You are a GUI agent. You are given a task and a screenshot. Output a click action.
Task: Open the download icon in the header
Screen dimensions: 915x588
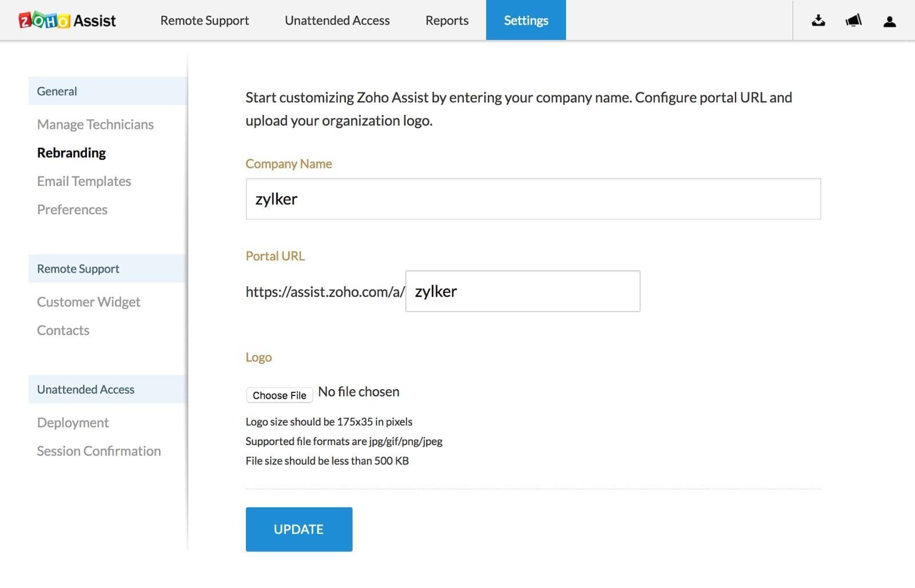point(818,21)
